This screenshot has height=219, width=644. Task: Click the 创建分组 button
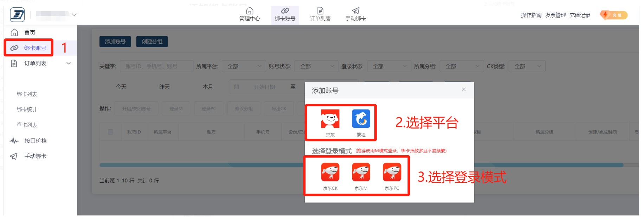[152, 42]
